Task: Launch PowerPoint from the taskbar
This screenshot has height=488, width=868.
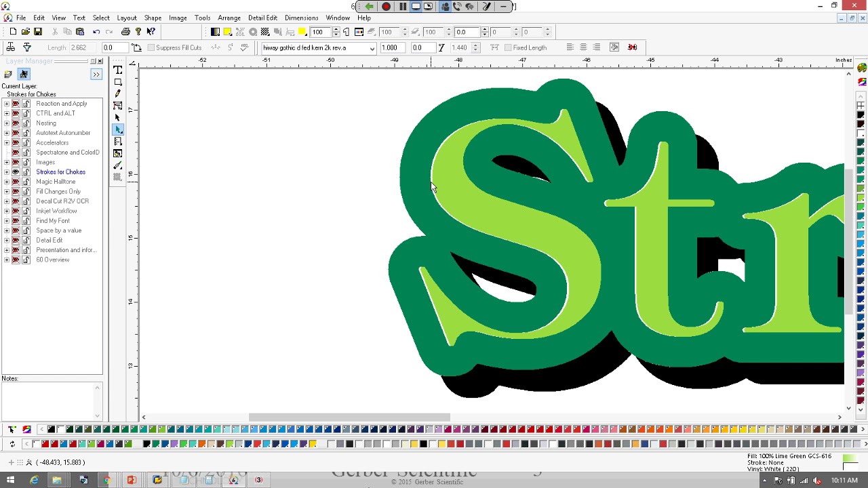Action: tap(132, 480)
